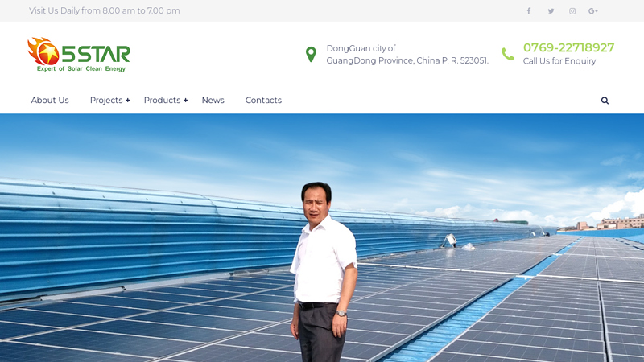Click the rooftop solar panel banner image
The width and height of the screenshot is (644, 362).
322,238
